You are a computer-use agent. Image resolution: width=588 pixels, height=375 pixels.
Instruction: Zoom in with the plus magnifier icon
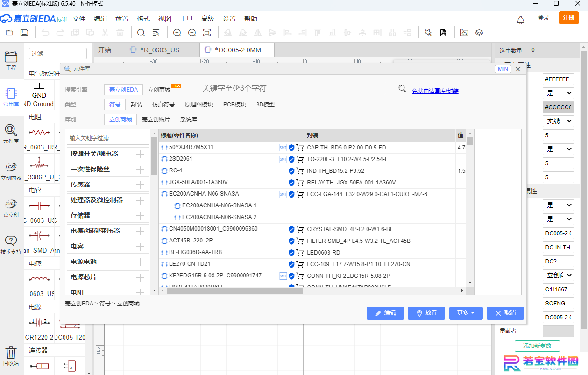coord(177,33)
